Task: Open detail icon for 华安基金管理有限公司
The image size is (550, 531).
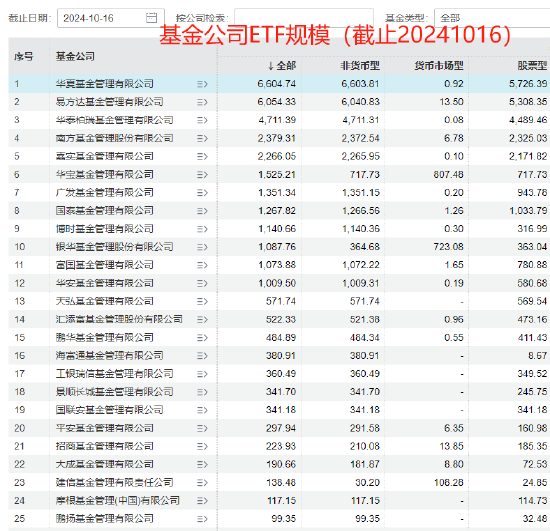Action: click(x=202, y=283)
